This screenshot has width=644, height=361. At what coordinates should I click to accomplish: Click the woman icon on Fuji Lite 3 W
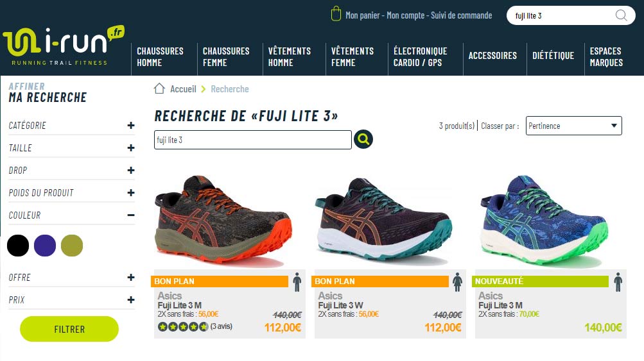coord(457,282)
